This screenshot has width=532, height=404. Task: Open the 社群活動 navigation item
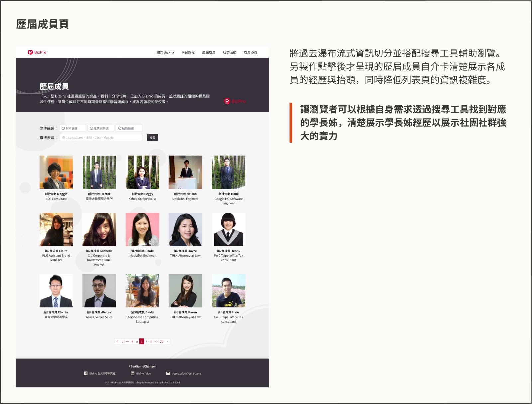(230, 52)
